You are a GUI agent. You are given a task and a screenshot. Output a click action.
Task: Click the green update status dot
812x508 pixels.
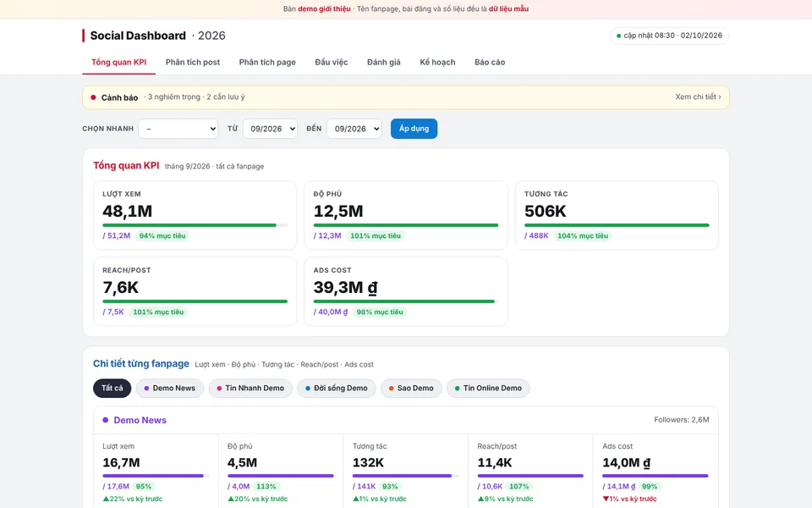[618, 36]
